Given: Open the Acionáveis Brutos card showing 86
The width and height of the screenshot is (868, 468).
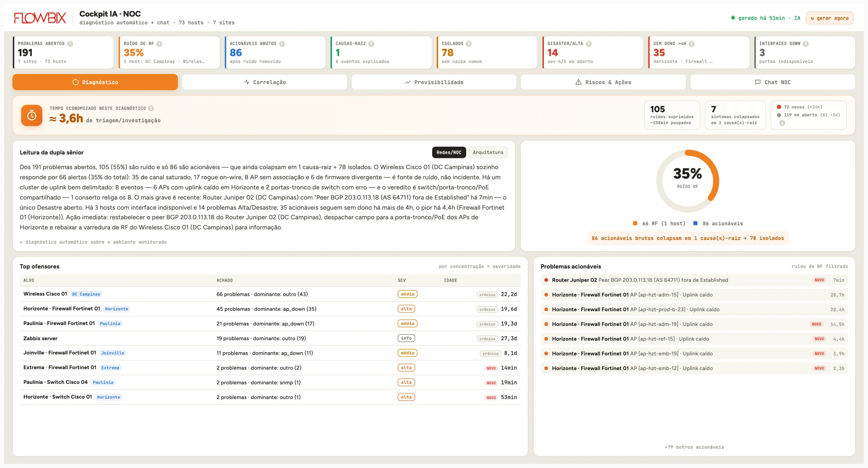Looking at the screenshot, I should point(275,53).
